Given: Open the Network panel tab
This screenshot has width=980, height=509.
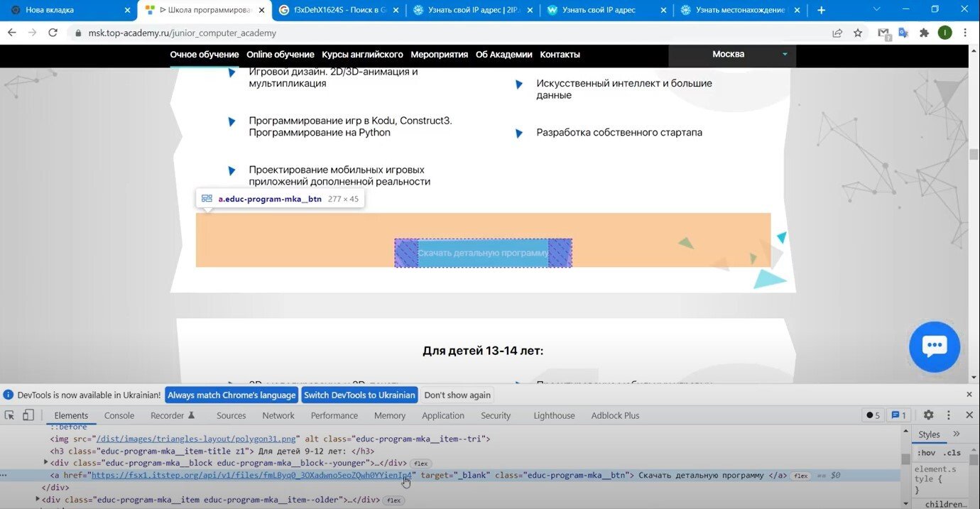Looking at the screenshot, I should click(278, 415).
